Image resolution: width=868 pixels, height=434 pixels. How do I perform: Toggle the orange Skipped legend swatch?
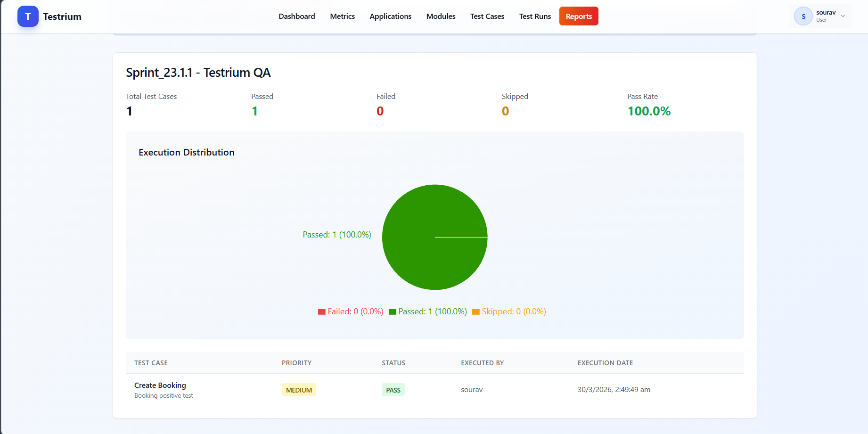[x=476, y=312]
